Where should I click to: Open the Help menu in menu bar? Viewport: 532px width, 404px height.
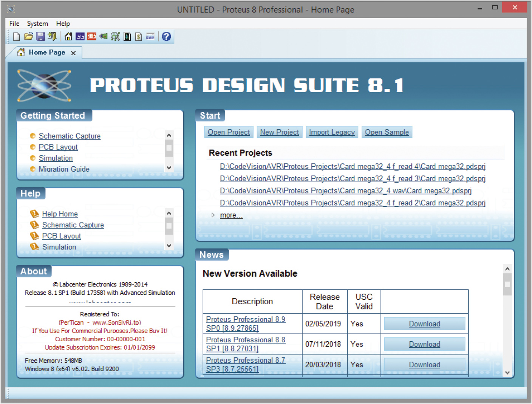click(x=63, y=23)
